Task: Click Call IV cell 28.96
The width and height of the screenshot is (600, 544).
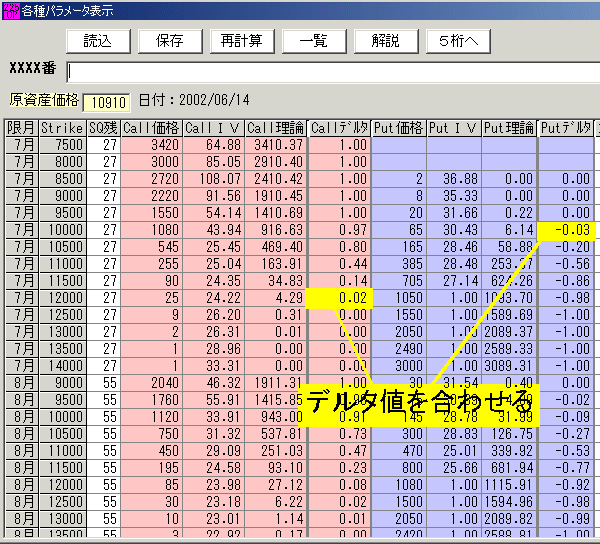Action: [x=214, y=349]
